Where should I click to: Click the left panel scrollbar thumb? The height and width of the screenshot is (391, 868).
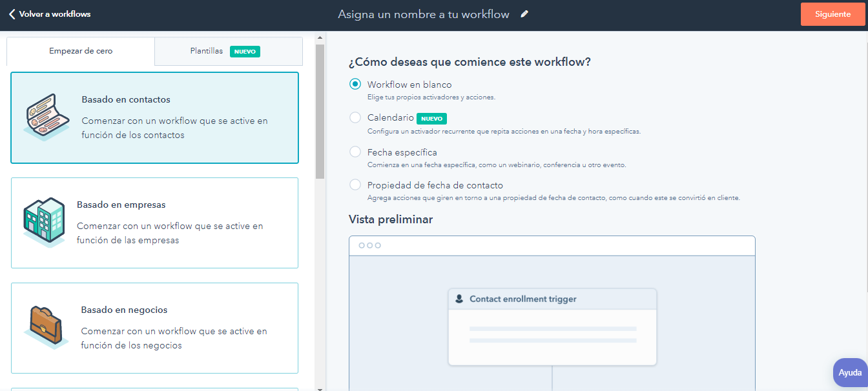[320, 111]
